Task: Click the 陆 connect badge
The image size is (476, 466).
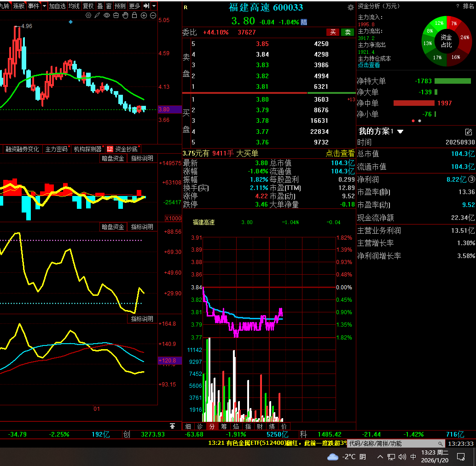Action: 304,22
